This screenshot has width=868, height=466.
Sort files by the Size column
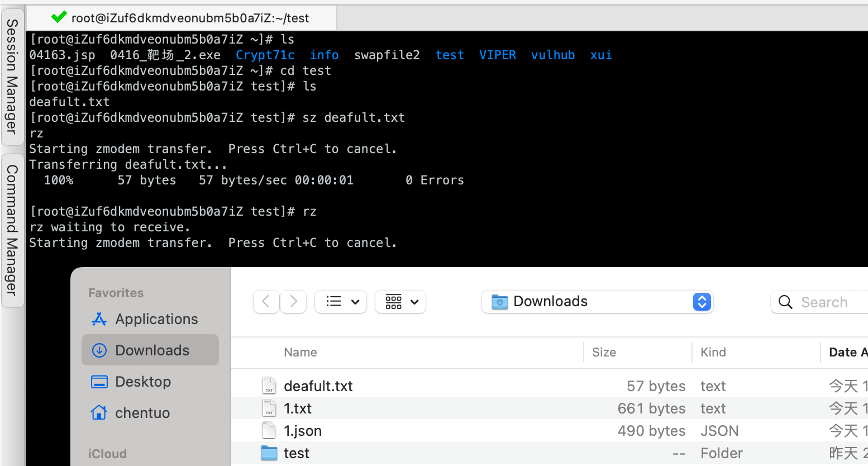coord(604,352)
